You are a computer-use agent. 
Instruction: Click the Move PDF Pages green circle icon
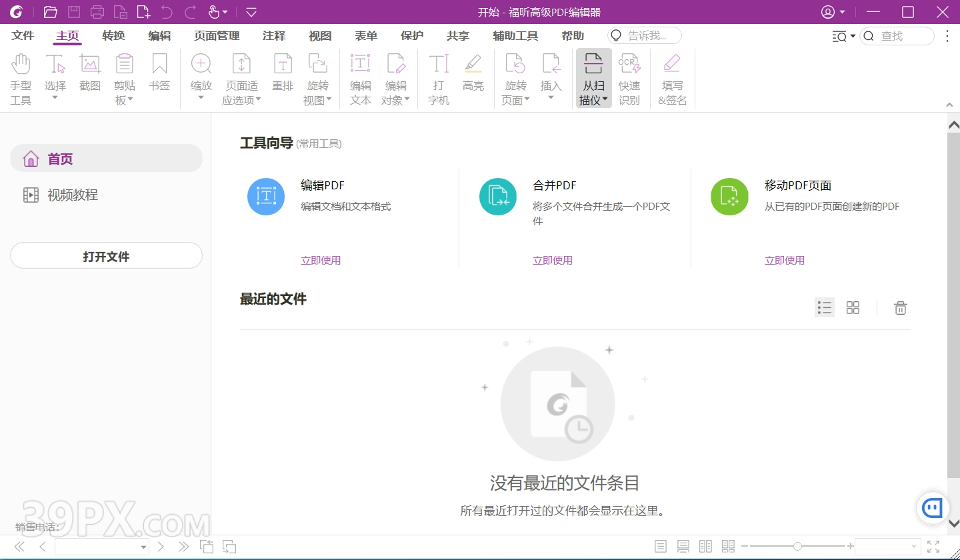click(x=729, y=197)
